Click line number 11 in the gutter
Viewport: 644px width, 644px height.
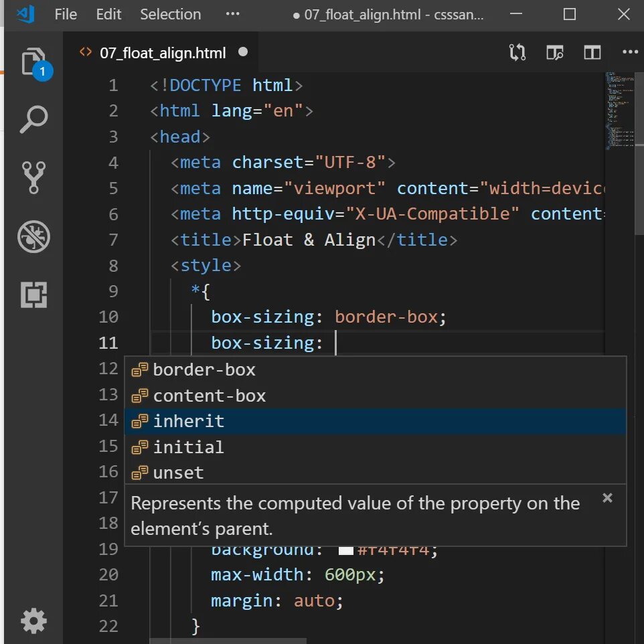[x=108, y=343]
